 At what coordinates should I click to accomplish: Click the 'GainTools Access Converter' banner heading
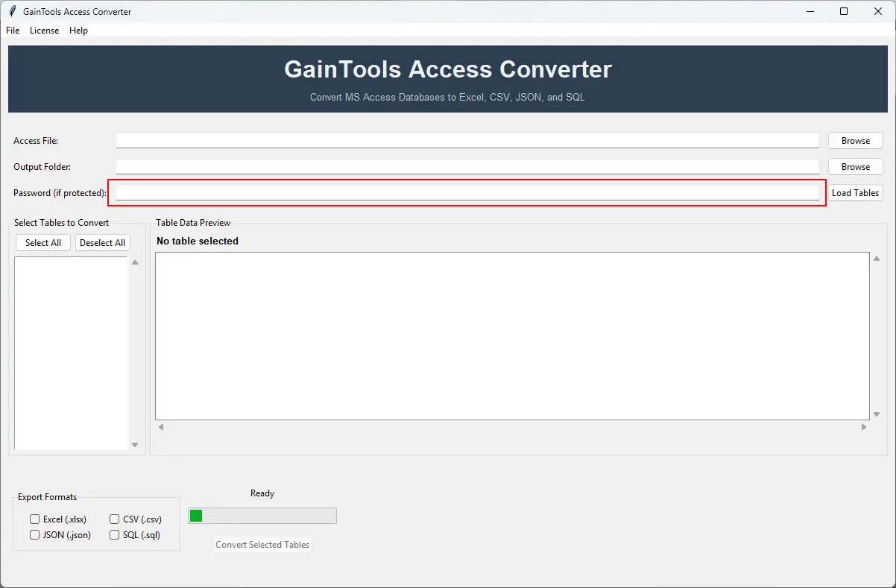tap(448, 69)
